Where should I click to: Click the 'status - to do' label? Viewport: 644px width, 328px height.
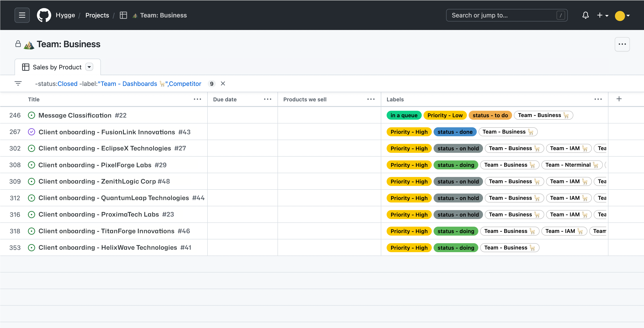pyautogui.click(x=490, y=115)
